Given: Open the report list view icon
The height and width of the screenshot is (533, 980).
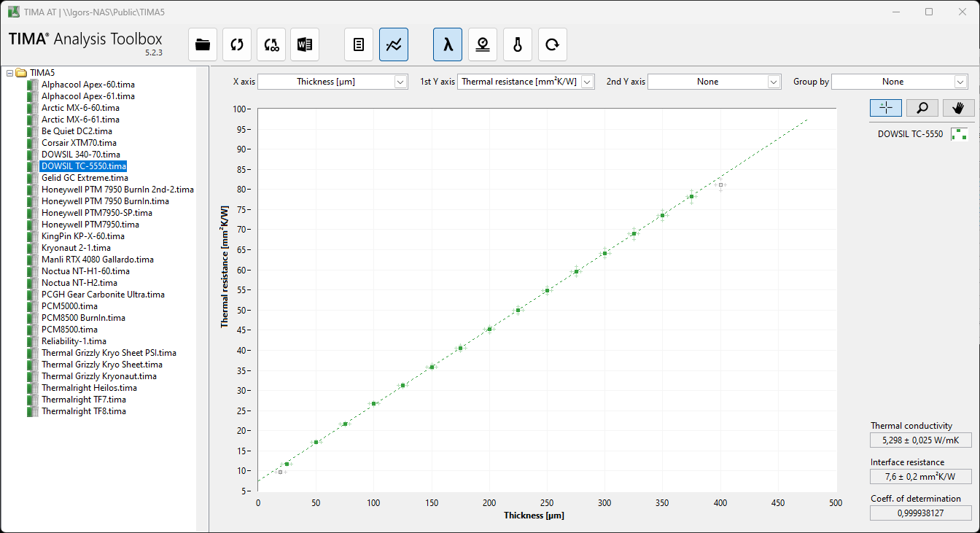Looking at the screenshot, I should [x=359, y=44].
